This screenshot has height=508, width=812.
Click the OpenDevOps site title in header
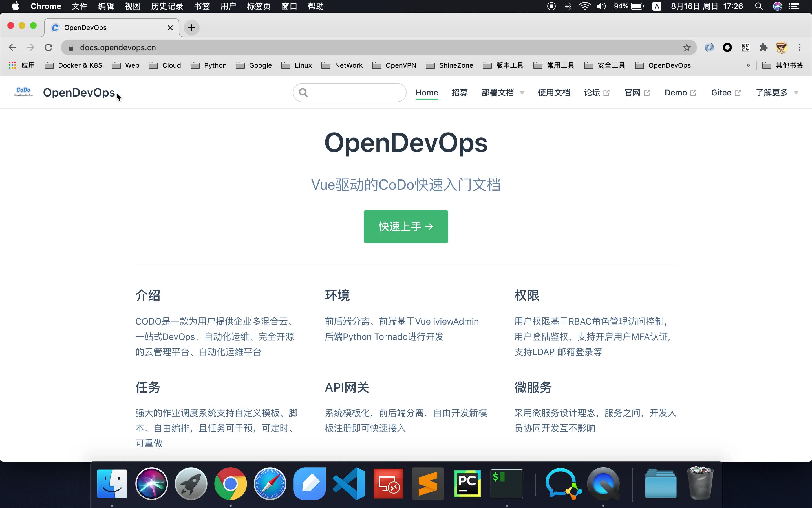(x=79, y=93)
